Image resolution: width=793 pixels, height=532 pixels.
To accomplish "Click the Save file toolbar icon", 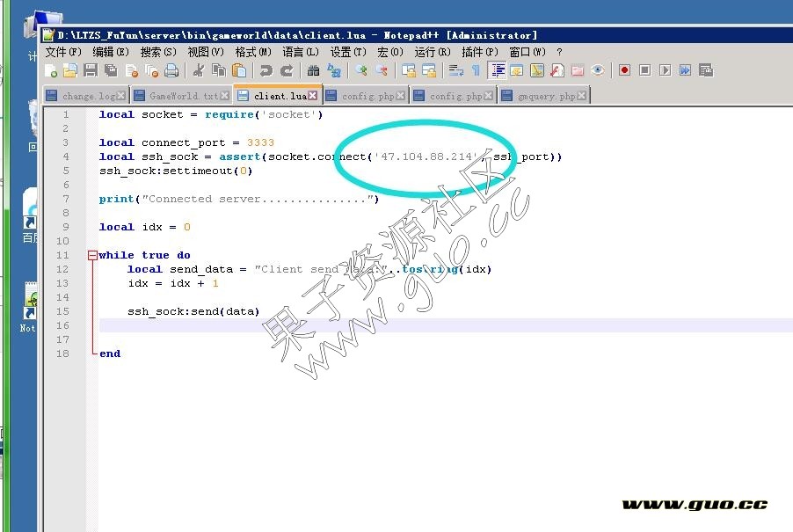I will [x=91, y=70].
